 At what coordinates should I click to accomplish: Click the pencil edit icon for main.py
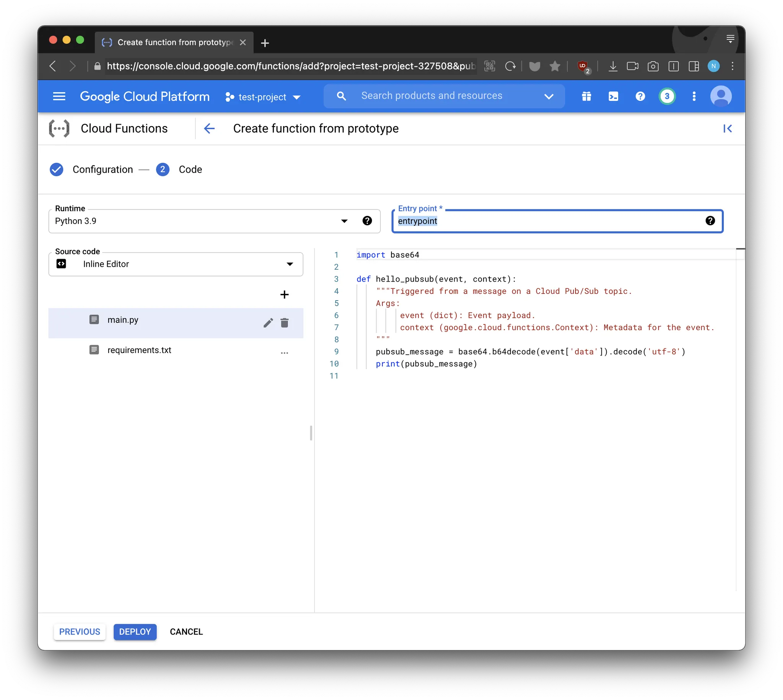[x=268, y=323]
